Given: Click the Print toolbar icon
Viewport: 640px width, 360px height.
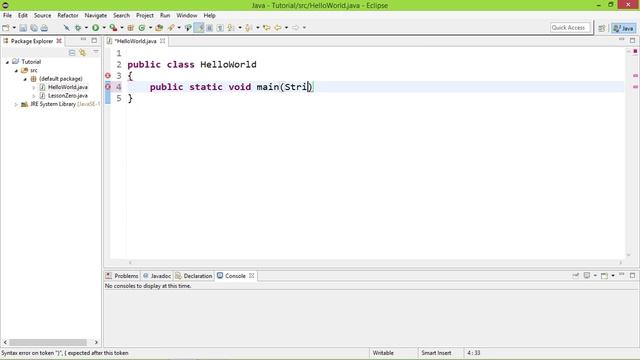Looking at the screenshot, I should click(44, 28).
